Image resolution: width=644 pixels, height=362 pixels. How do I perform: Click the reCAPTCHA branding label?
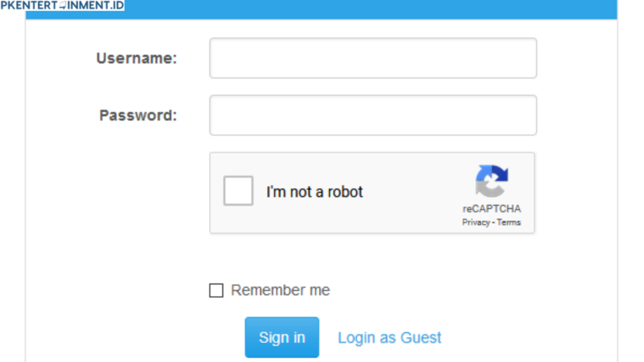coord(491,208)
